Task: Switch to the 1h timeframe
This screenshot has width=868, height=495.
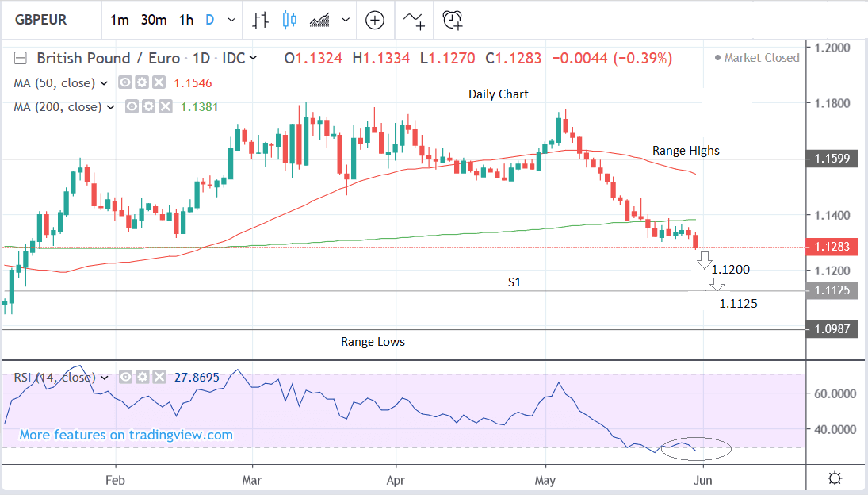Action: tap(185, 20)
